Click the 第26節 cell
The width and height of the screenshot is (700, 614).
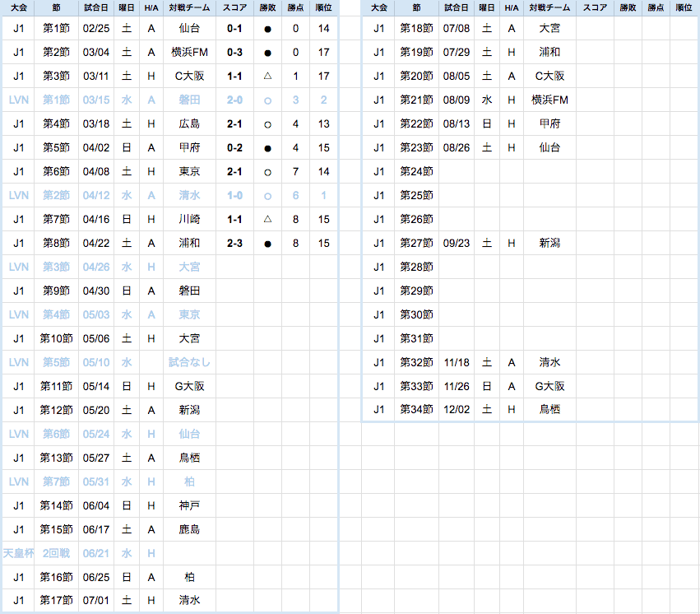click(416, 219)
